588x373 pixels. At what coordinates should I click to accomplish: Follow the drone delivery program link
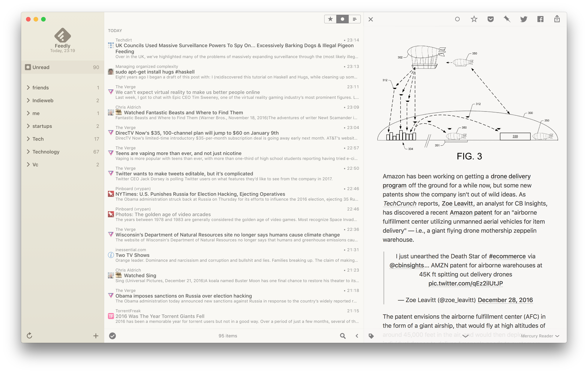click(510, 176)
